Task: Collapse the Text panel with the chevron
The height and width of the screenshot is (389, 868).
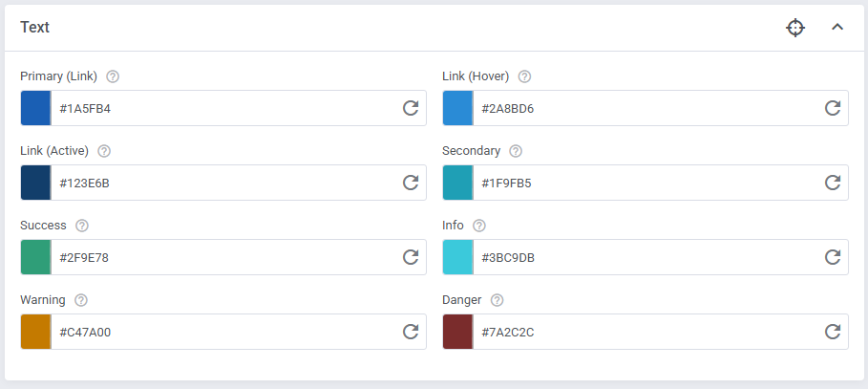Action: pyautogui.click(x=837, y=28)
